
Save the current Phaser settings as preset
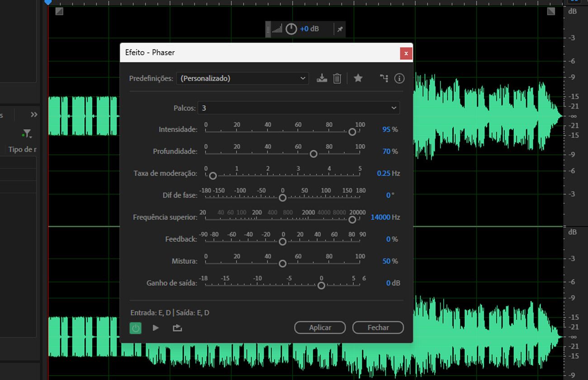(x=322, y=78)
